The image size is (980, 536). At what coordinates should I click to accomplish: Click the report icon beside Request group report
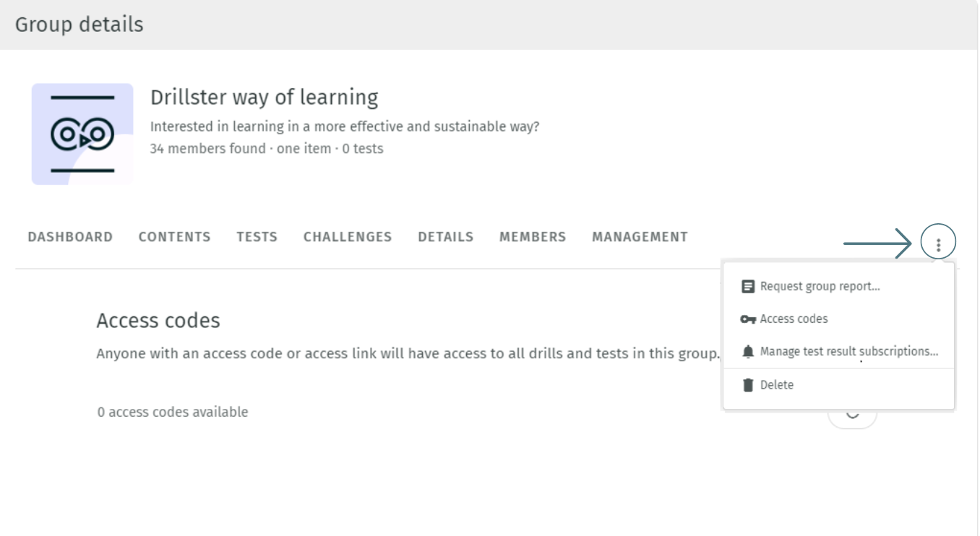[x=748, y=286]
